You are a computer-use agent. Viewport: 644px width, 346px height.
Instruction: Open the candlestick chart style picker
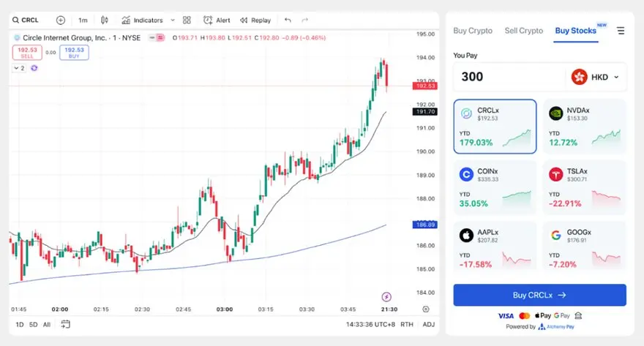coord(105,20)
